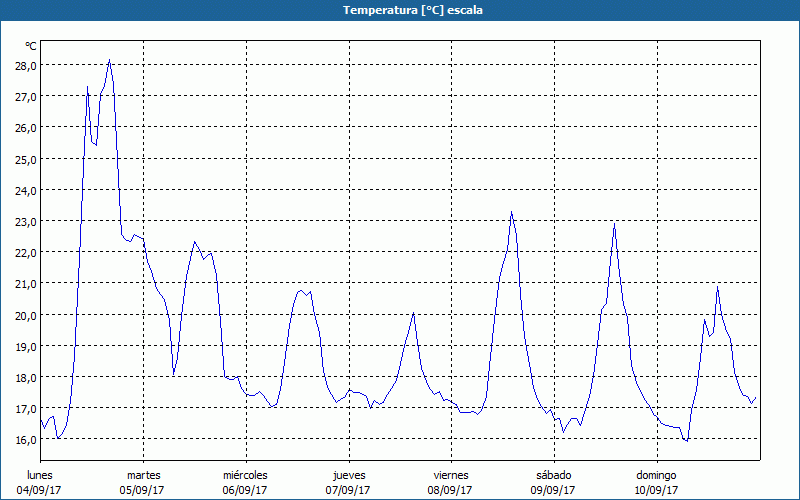This screenshot has width=800, height=500.
Task: Select the "sábado" day label
Action: pyautogui.click(x=554, y=475)
